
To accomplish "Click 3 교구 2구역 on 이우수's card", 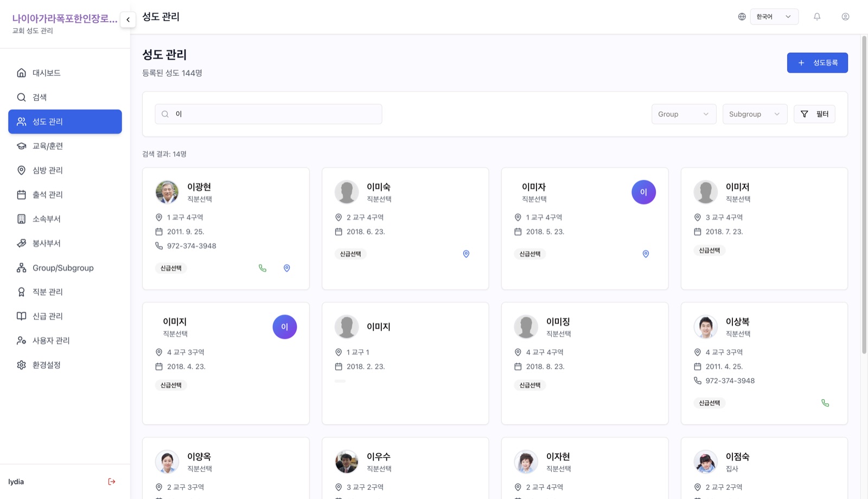I will 365,487.
